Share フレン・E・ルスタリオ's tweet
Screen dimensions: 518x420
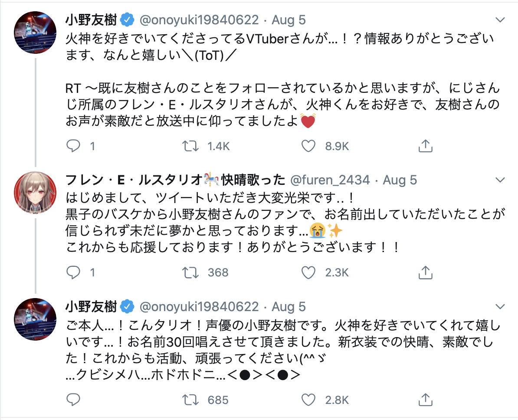point(425,272)
